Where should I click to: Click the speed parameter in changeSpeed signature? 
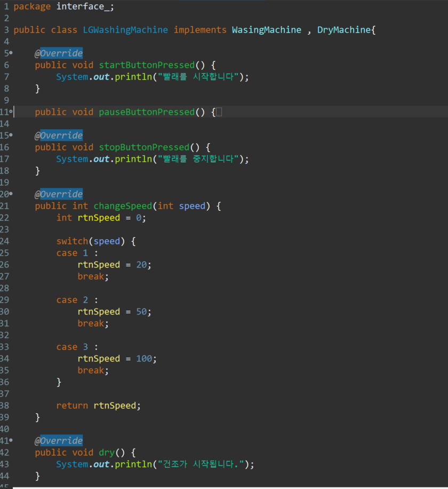click(x=192, y=206)
